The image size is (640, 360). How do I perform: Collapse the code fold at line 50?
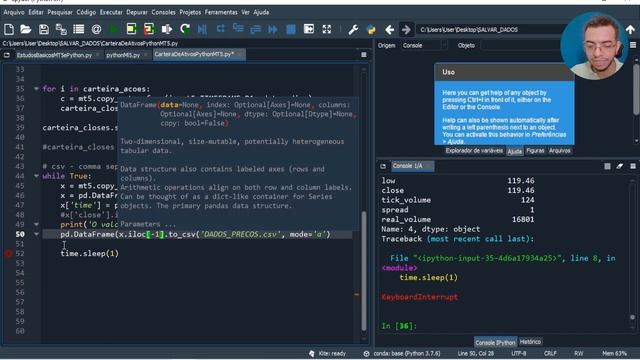point(36,234)
